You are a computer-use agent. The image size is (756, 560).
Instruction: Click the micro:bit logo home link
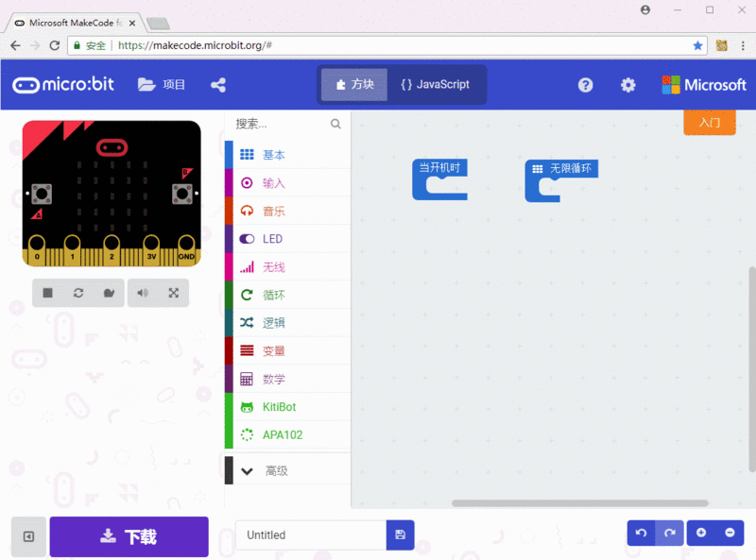(63, 85)
